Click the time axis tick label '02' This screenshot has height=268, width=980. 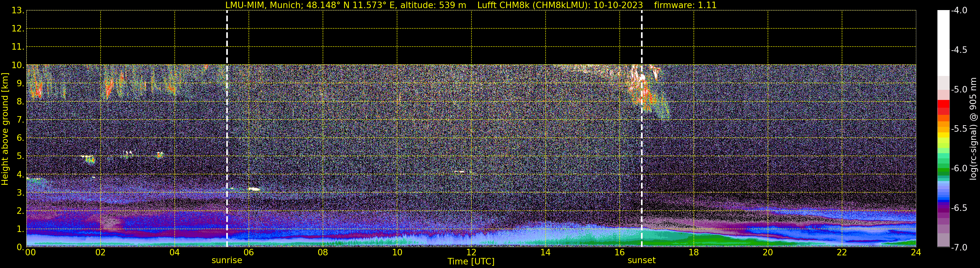click(x=100, y=252)
